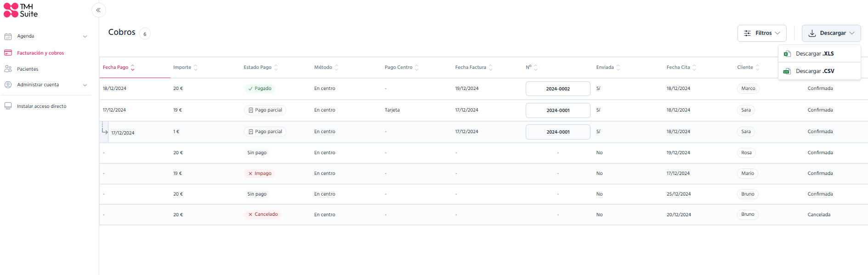Click the CSV file icon
The height and width of the screenshot is (275, 868).
(787, 71)
